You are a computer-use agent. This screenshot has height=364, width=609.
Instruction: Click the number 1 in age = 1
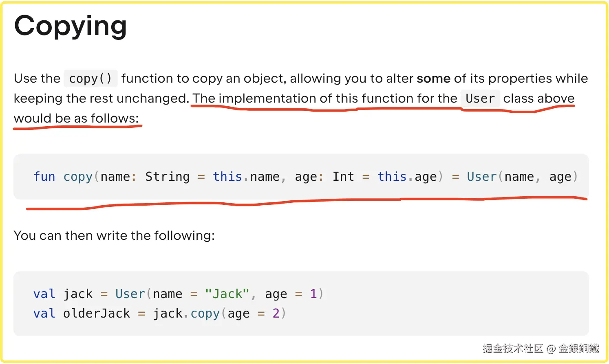(313, 294)
